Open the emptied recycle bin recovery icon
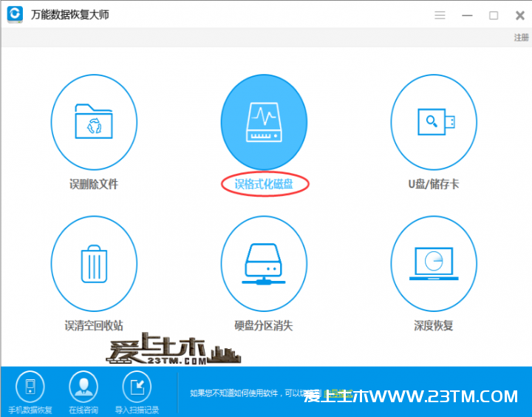 tap(94, 263)
